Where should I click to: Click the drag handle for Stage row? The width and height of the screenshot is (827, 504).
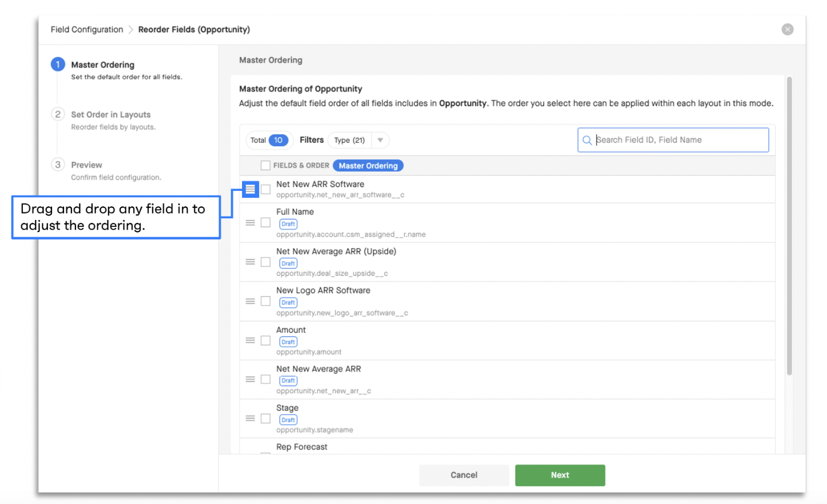tap(250, 418)
